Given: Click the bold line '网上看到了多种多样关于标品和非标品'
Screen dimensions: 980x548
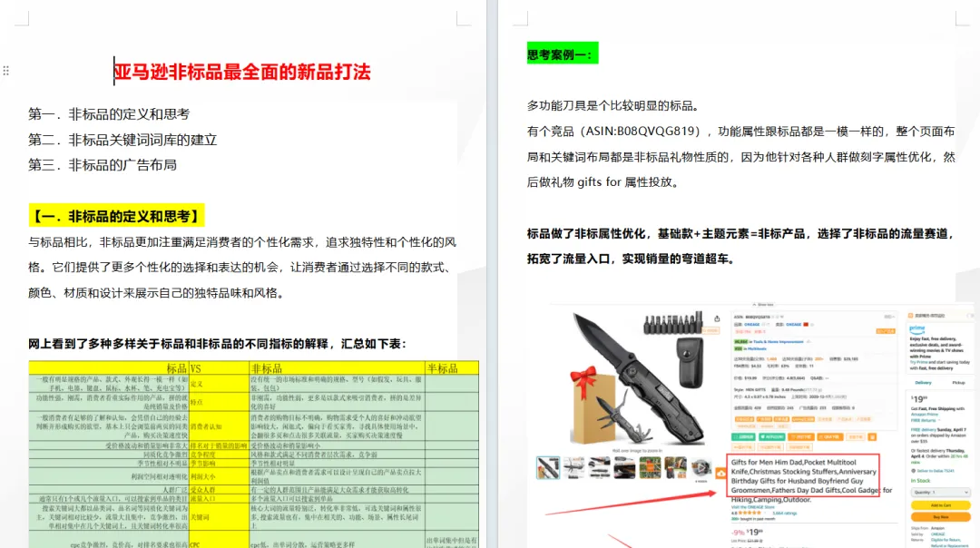Looking at the screenshot, I should pyautogui.click(x=218, y=344).
